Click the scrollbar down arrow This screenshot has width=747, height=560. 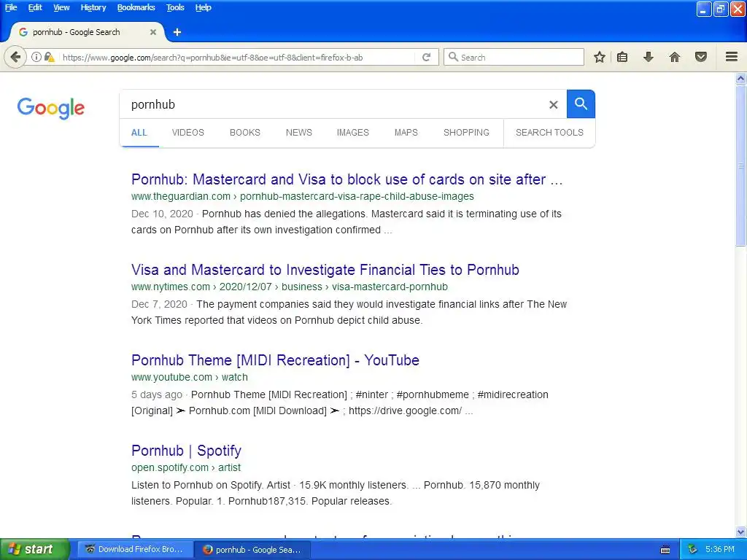tap(741, 532)
